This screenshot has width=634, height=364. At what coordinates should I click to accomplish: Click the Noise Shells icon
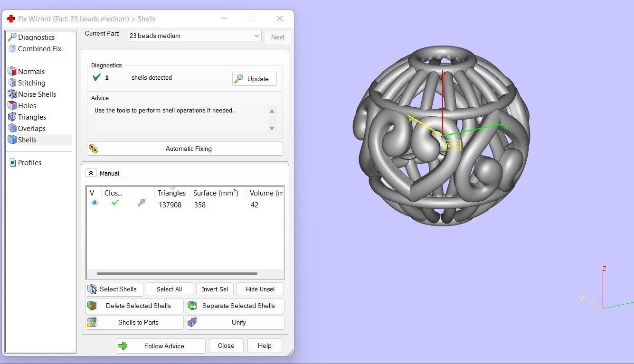tap(12, 94)
